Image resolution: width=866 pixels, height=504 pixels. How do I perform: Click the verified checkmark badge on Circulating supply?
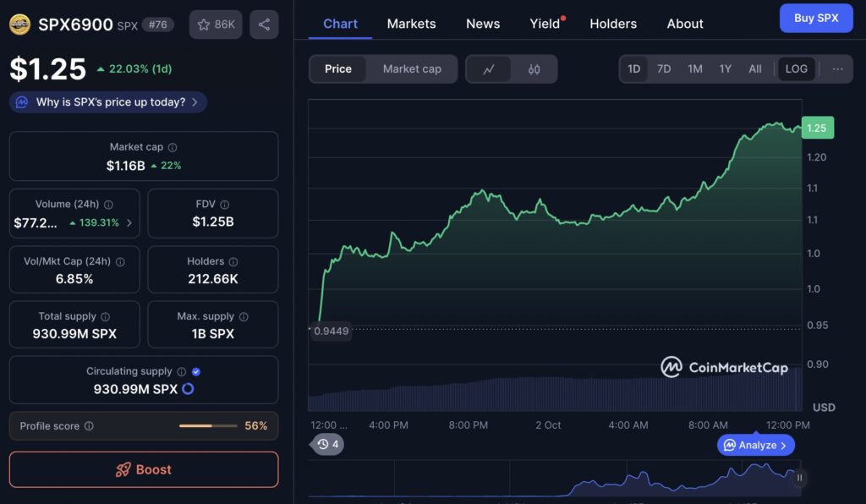coord(196,371)
